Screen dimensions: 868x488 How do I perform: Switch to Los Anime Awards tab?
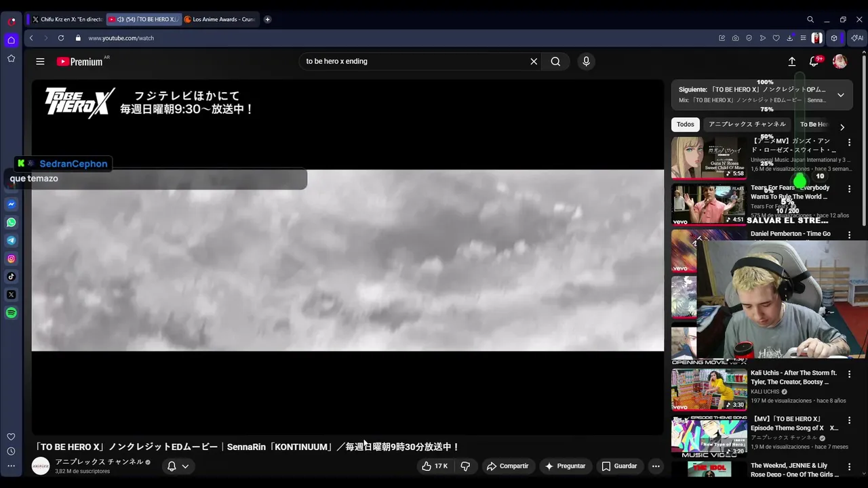(x=220, y=20)
